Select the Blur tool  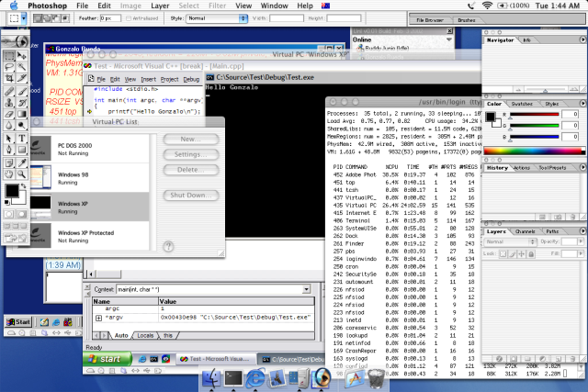click(9, 125)
